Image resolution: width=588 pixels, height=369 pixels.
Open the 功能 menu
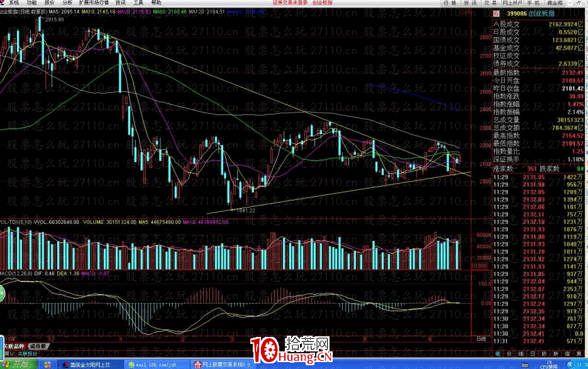click(31, 3)
